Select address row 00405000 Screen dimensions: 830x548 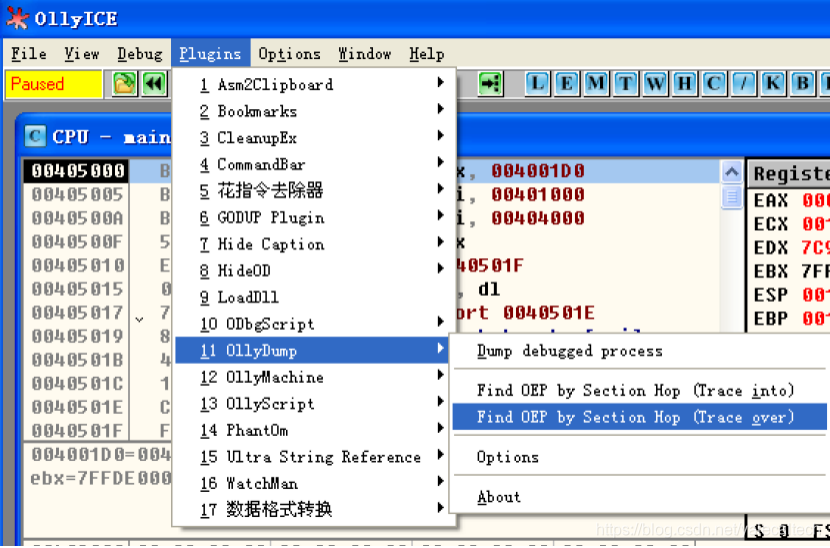tap(77, 170)
